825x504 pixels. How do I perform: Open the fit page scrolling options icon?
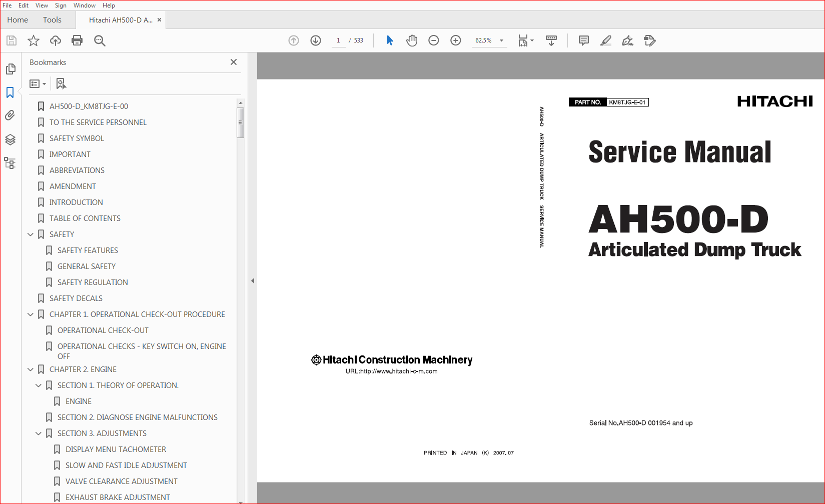click(526, 40)
